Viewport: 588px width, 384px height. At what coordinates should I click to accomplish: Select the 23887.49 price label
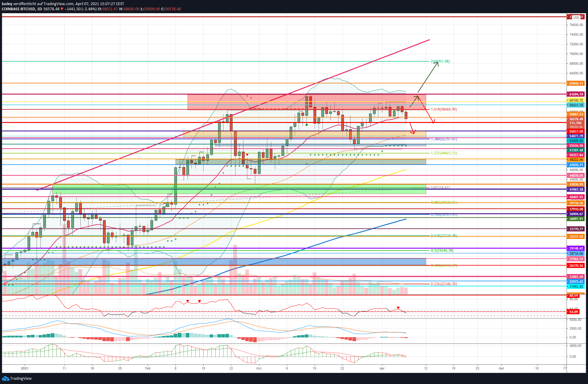coord(576,277)
